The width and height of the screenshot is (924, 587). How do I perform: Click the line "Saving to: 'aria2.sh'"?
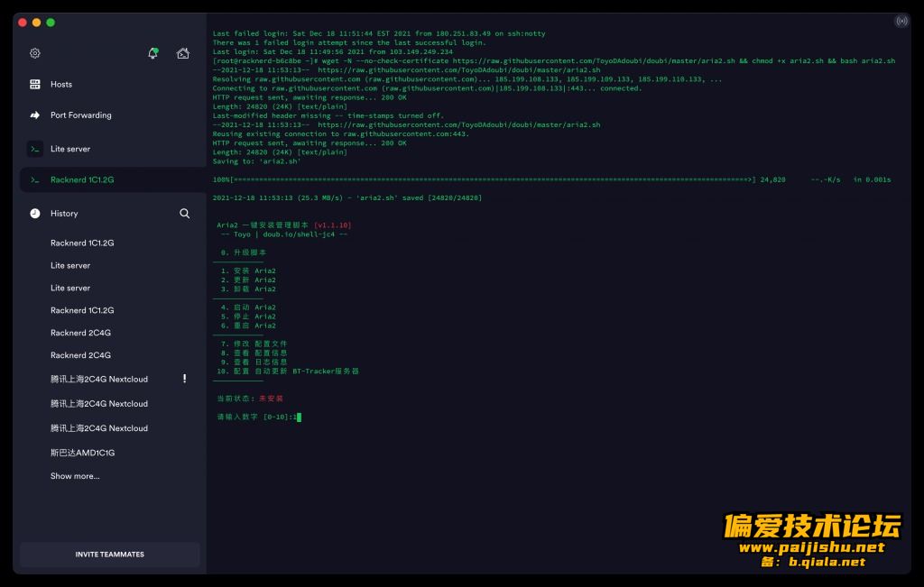coord(256,161)
